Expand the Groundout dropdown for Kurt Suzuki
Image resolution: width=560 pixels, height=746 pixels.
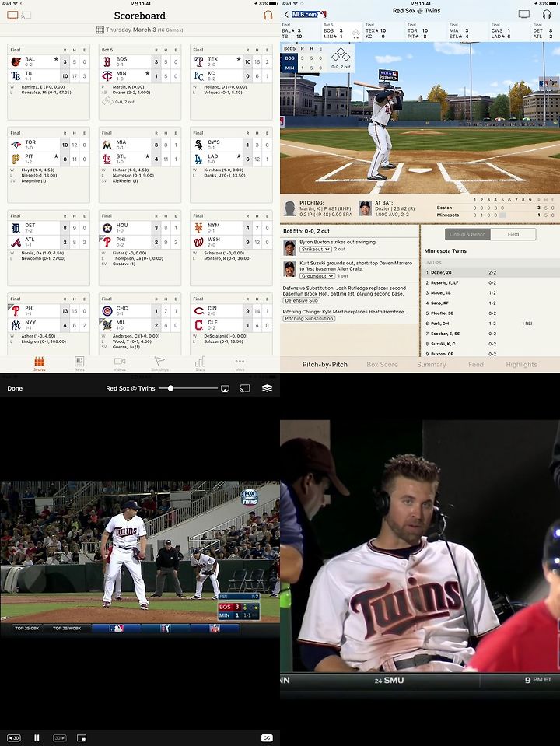click(317, 276)
